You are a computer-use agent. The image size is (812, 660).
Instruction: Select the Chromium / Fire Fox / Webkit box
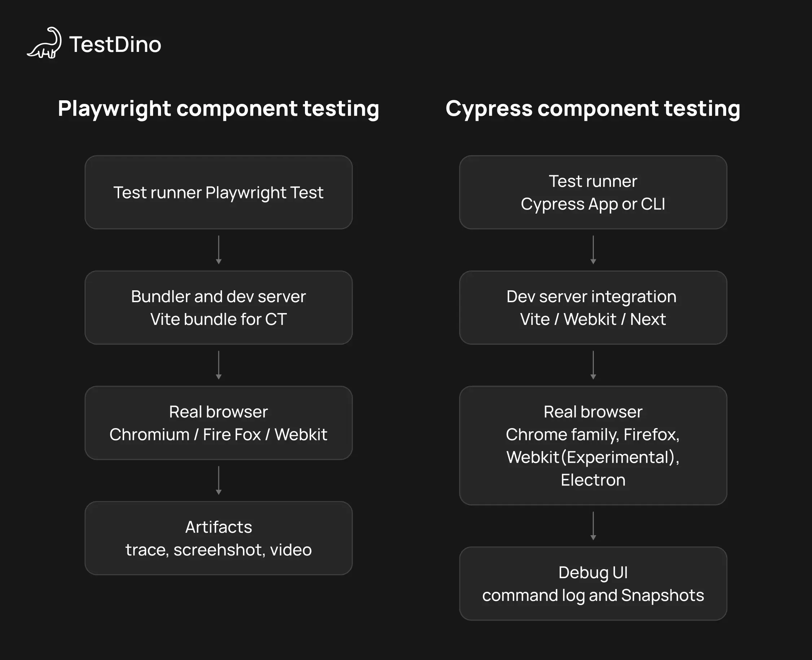(218, 423)
